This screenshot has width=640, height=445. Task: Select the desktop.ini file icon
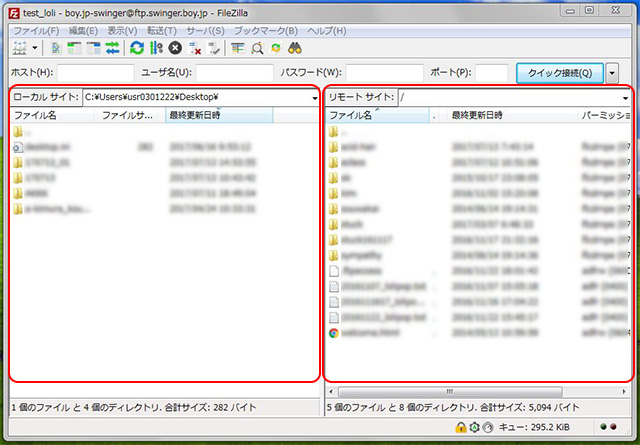(18, 147)
